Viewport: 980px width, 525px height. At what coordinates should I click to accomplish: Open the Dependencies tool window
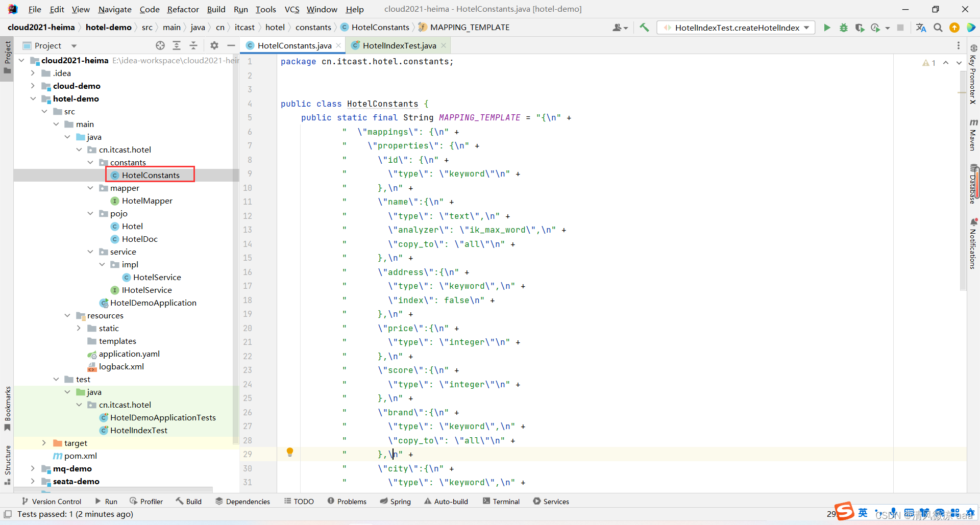point(242,502)
